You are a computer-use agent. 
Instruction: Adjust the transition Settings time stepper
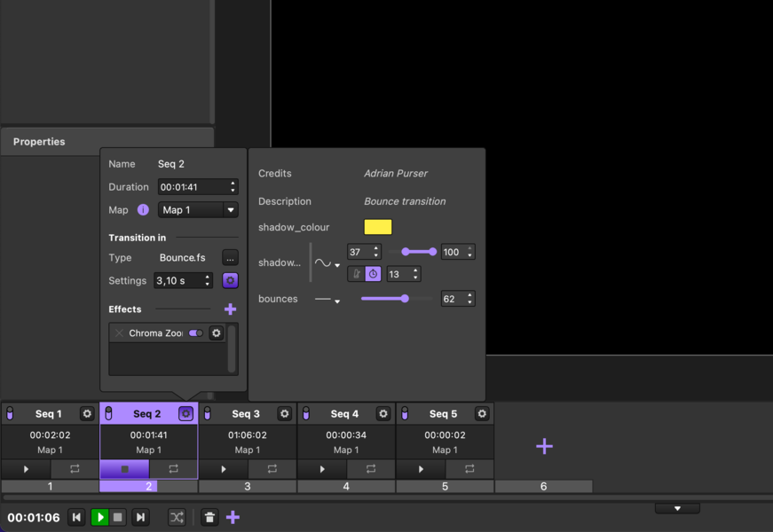tap(208, 280)
